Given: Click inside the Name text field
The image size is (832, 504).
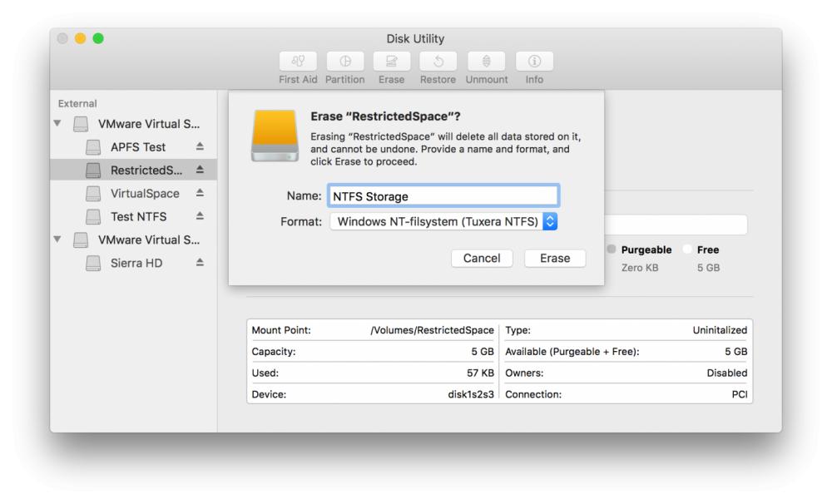Looking at the screenshot, I should pyautogui.click(x=443, y=195).
